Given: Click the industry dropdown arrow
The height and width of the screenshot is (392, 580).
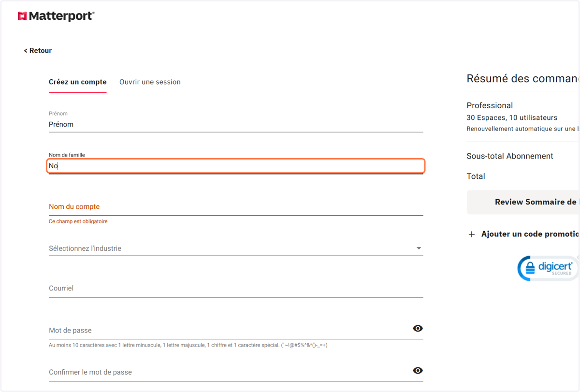Looking at the screenshot, I should click(419, 248).
